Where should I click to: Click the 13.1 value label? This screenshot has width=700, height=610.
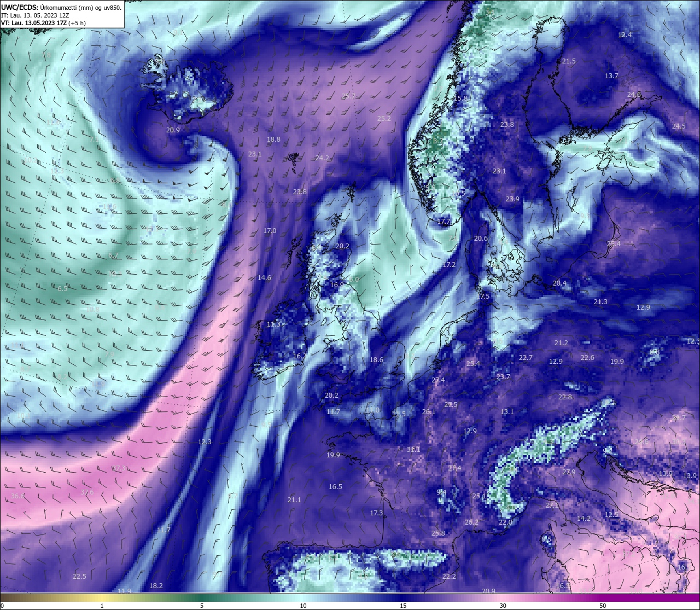[x=507, y=411]
